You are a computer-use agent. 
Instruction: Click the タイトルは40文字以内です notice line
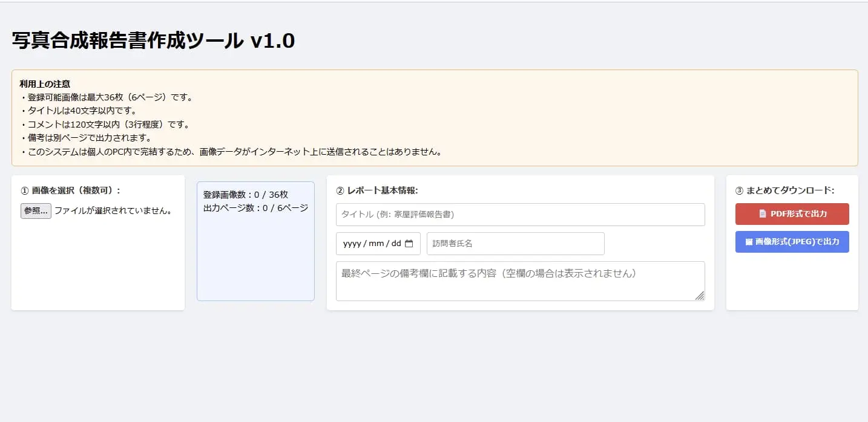(78, 111)
